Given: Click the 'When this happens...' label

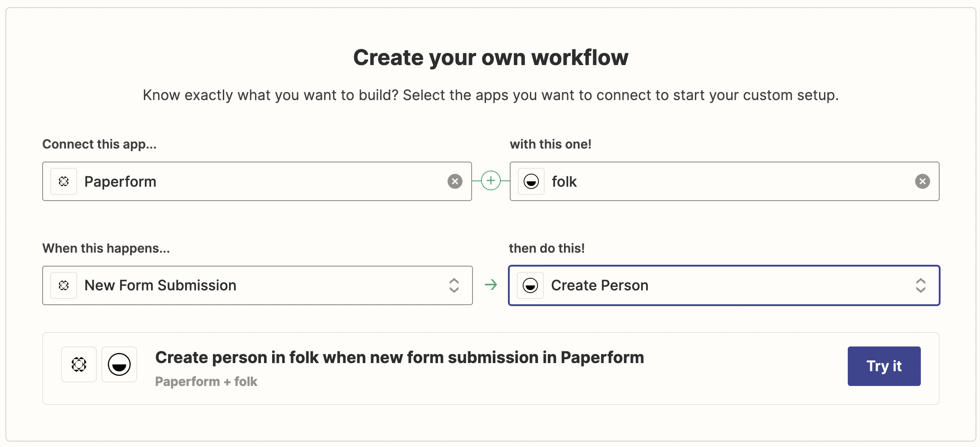Looking at the screenshot, I should coord(106,248).
